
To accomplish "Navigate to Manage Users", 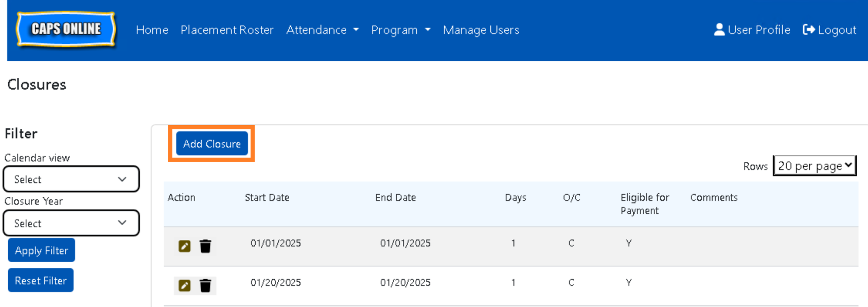I will [x=481, y=30].
